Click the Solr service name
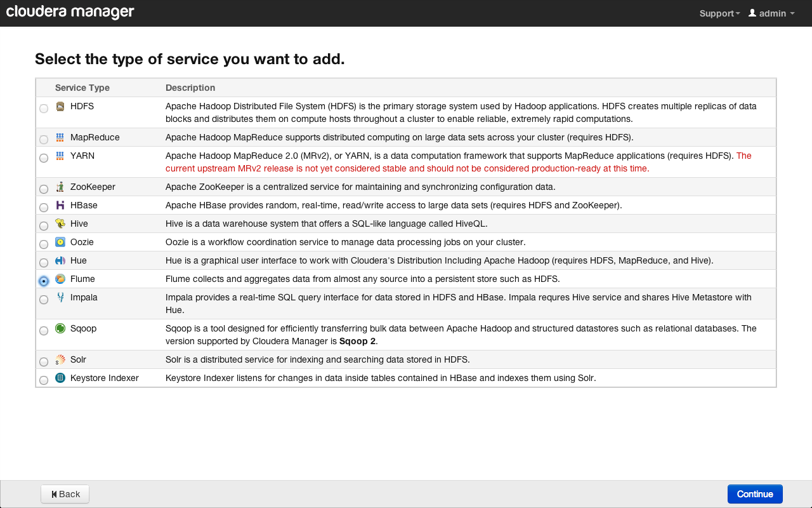Image resolution: width=812 pixels, height=508 pixels. point(78,359)
